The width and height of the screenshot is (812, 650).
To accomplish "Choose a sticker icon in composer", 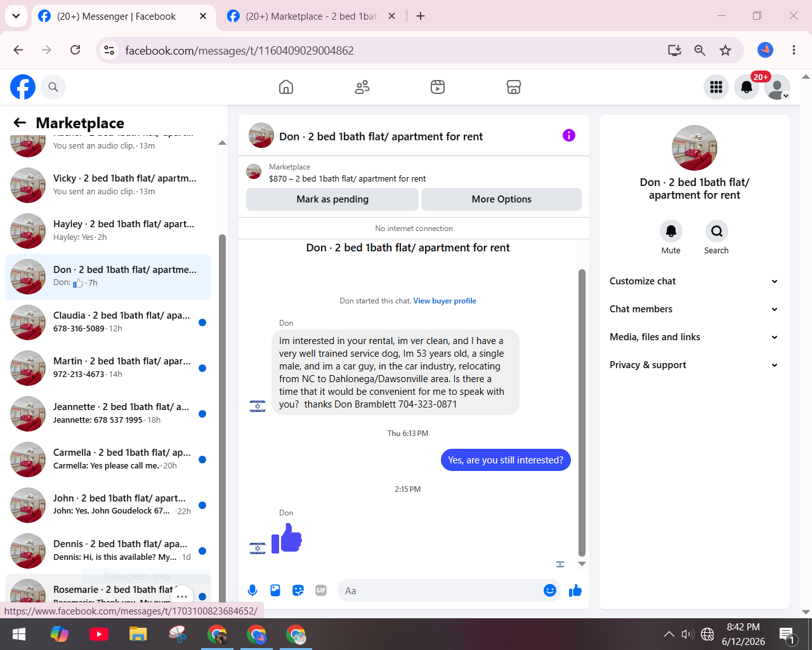I will coord(298,590).
